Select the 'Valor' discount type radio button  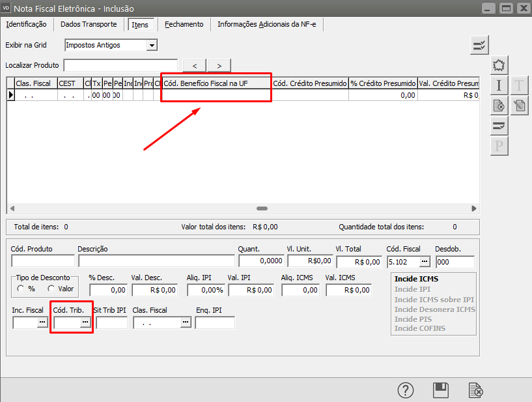51,289
